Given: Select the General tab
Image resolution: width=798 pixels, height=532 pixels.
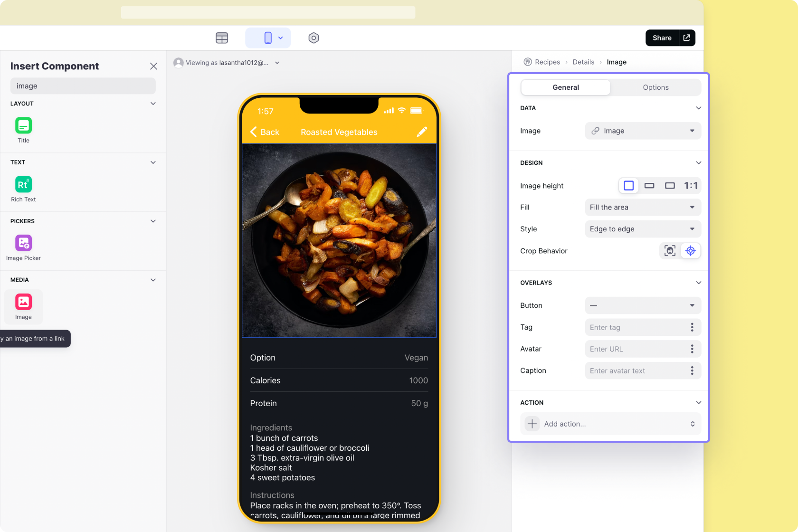Looking at the screenshot, I should (x=566, y=87).
